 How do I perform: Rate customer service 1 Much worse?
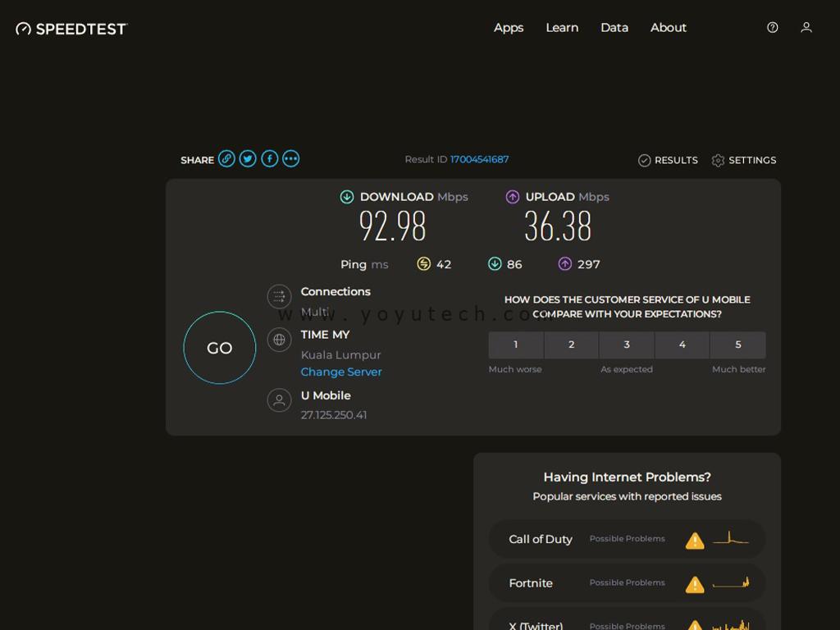coord(516,345)
